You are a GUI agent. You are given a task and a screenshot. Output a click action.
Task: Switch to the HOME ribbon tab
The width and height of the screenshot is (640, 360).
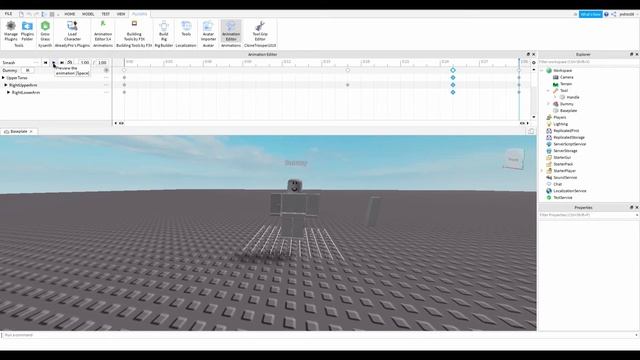coord(69,14)
